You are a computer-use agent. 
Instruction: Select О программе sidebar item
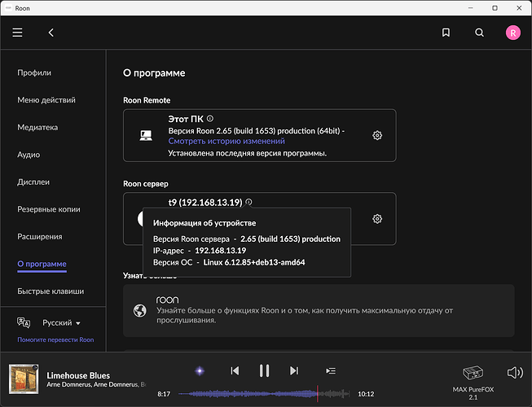click(x=42, y=264)
